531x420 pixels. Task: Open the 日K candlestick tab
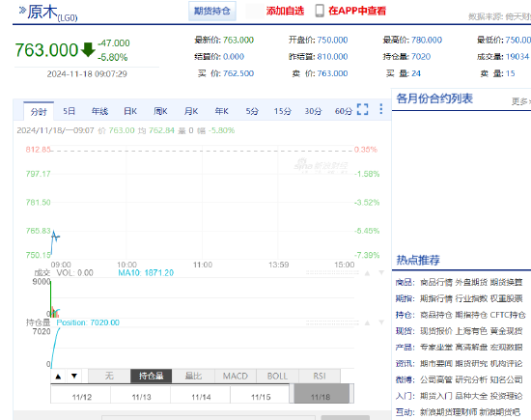tap(130, 111)
